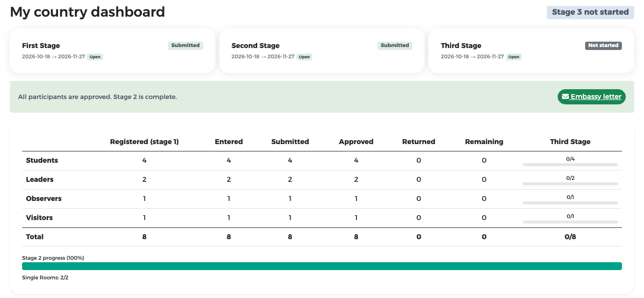Select the Students row label

(x=42, y=160)
